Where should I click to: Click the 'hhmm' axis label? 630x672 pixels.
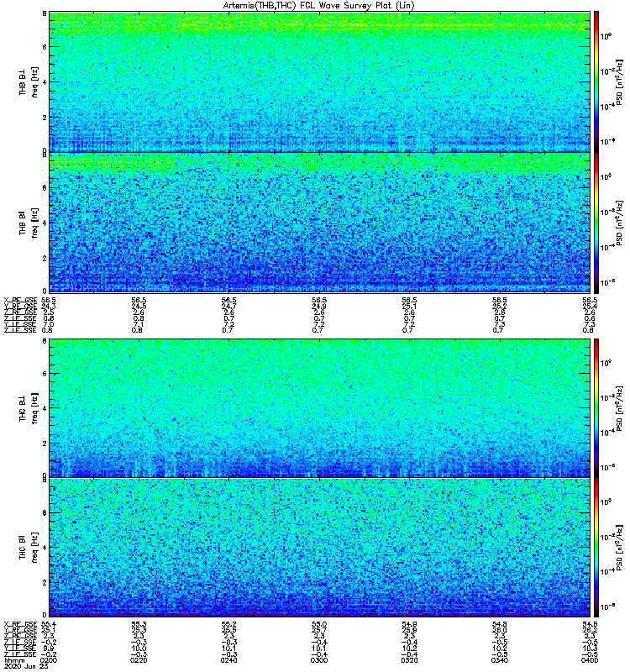(x=13, y=660)
